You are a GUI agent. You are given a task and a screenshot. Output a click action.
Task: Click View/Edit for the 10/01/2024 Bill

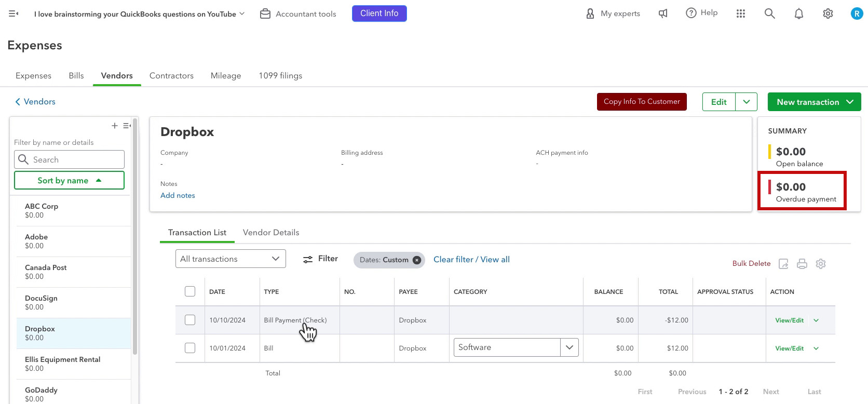(789, 348)
